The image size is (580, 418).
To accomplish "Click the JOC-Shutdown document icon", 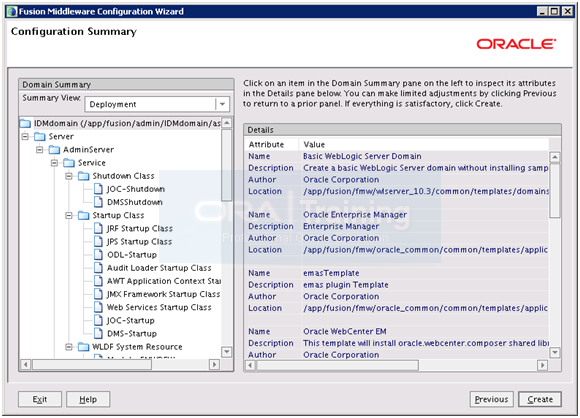I will point(98,189).
